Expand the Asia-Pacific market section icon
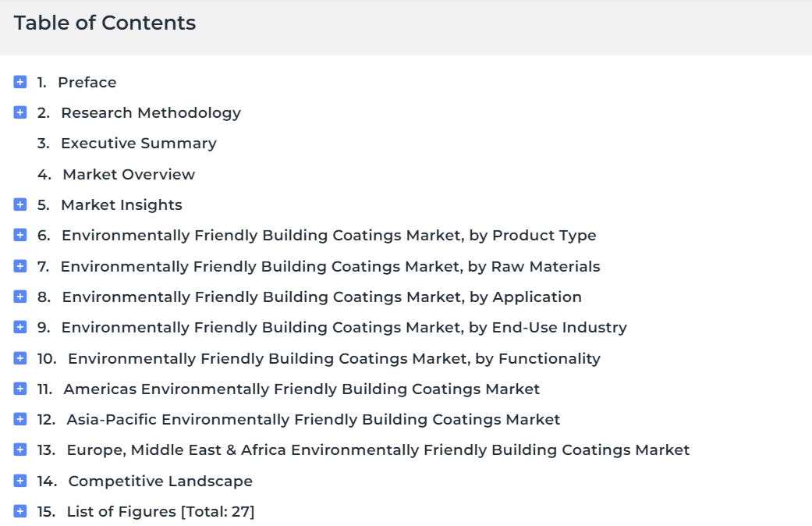Screen dimensions: 812x526 (20, 419)
